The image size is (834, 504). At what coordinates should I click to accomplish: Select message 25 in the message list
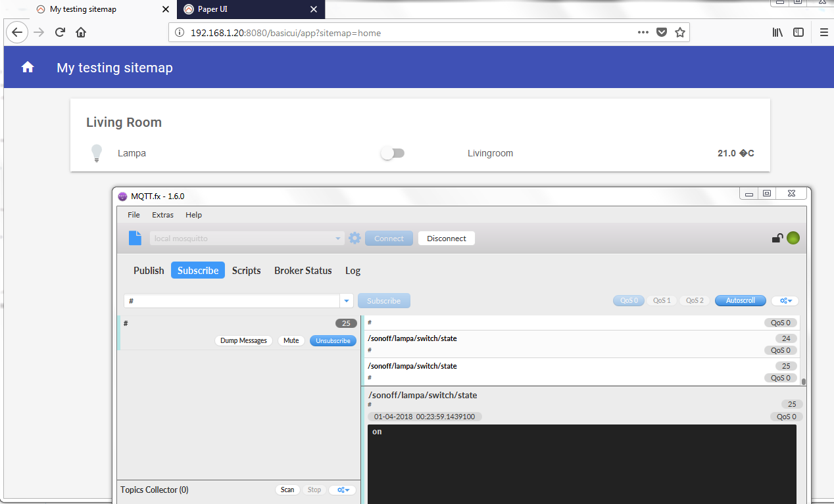[581, 372]
